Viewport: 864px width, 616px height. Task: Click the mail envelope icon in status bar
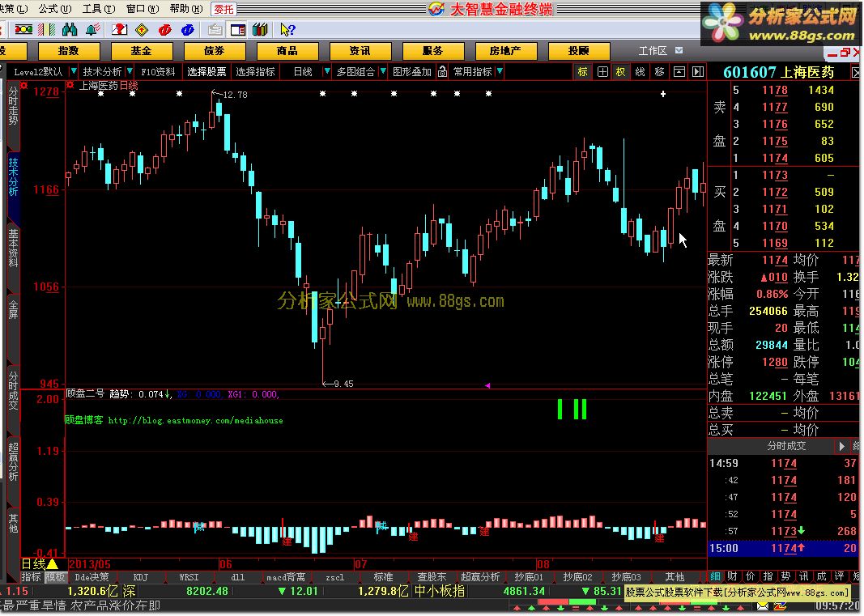(763, 606)
